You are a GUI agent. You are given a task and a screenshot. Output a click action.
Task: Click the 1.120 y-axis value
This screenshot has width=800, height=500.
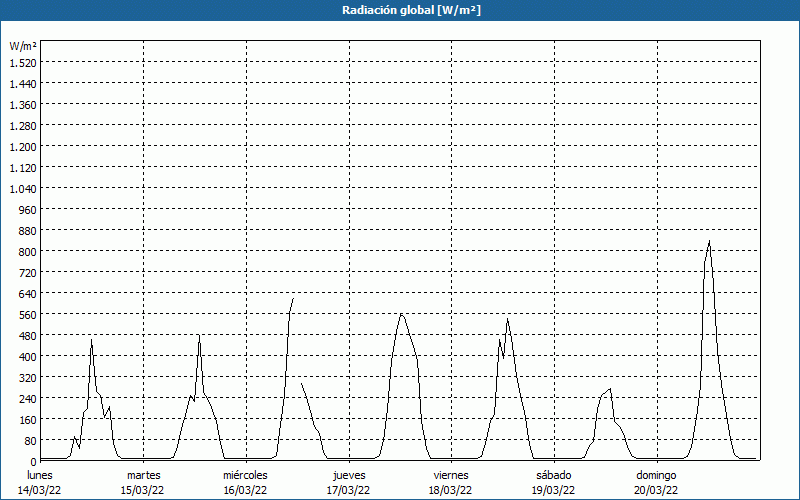coord(23,167)
